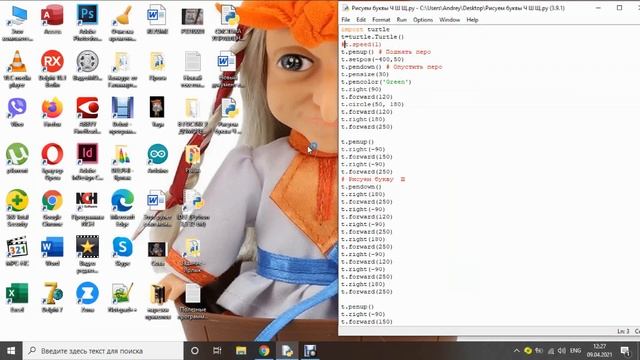Image resolution: width=640 pixels, height=360 pixels.
Task: Launch the Word desktop shortcut
Action: pos(52,252)
